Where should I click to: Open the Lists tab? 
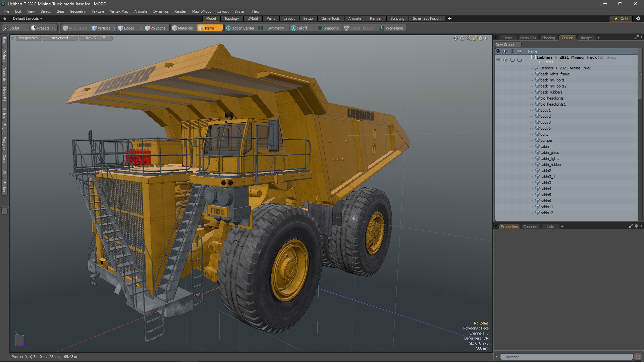(550, 227)
